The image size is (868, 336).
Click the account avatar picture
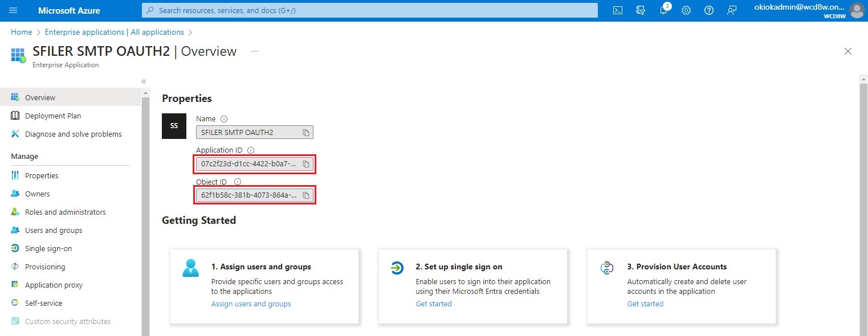857,10
